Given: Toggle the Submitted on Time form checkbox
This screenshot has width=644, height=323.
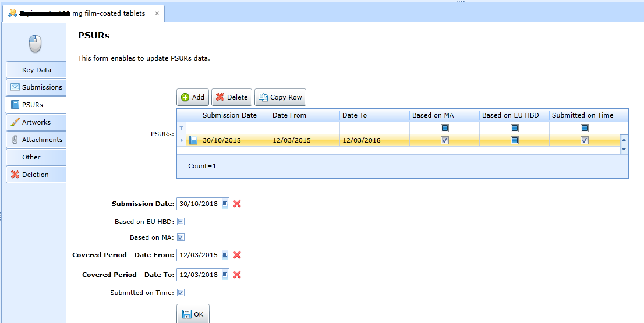Looking at the screenshot, I should 181,293.
